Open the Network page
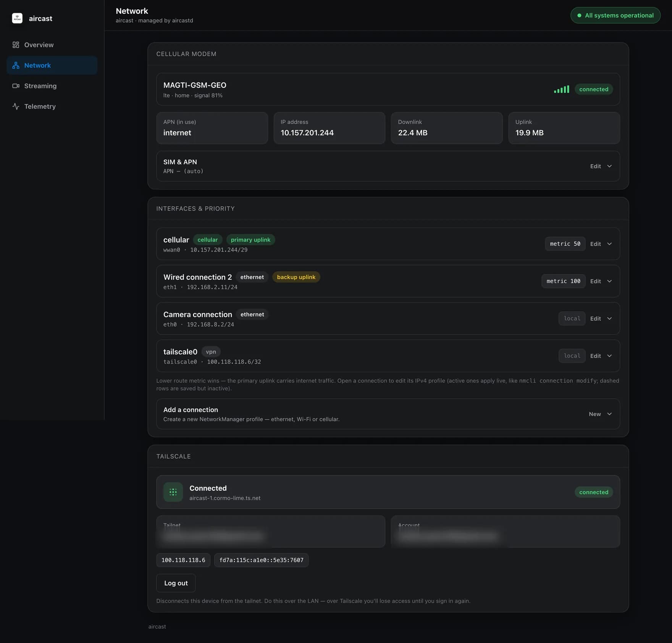 [x=52, y=65]
